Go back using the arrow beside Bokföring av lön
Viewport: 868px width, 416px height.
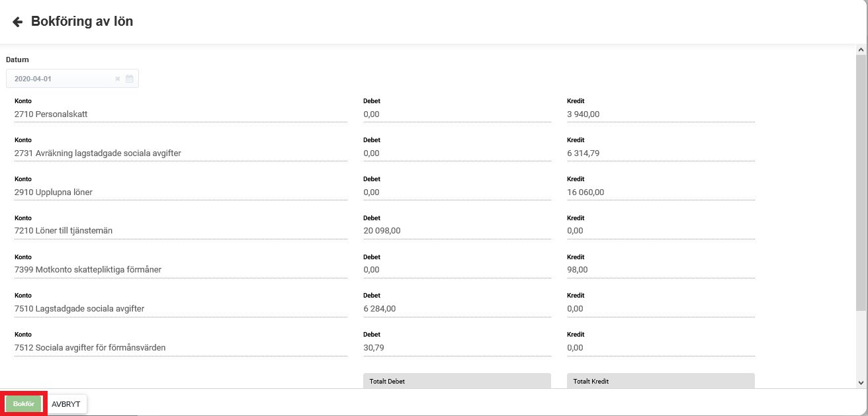point(17,22)
